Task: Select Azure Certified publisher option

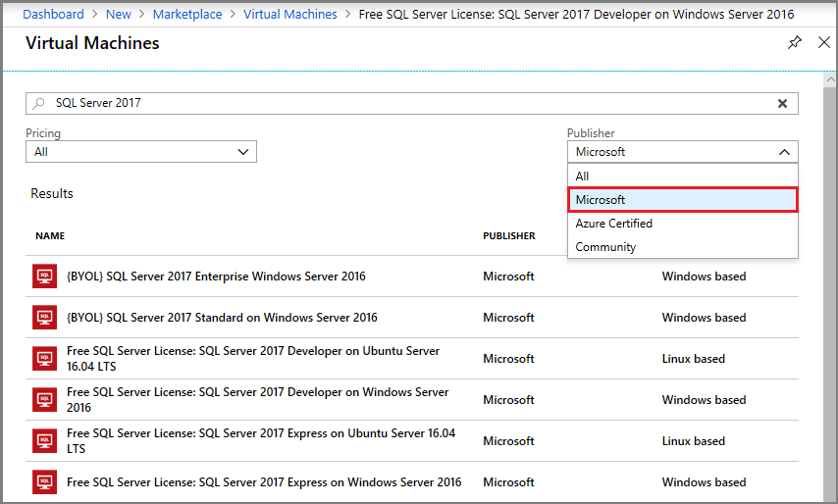Action: point(614,224)
